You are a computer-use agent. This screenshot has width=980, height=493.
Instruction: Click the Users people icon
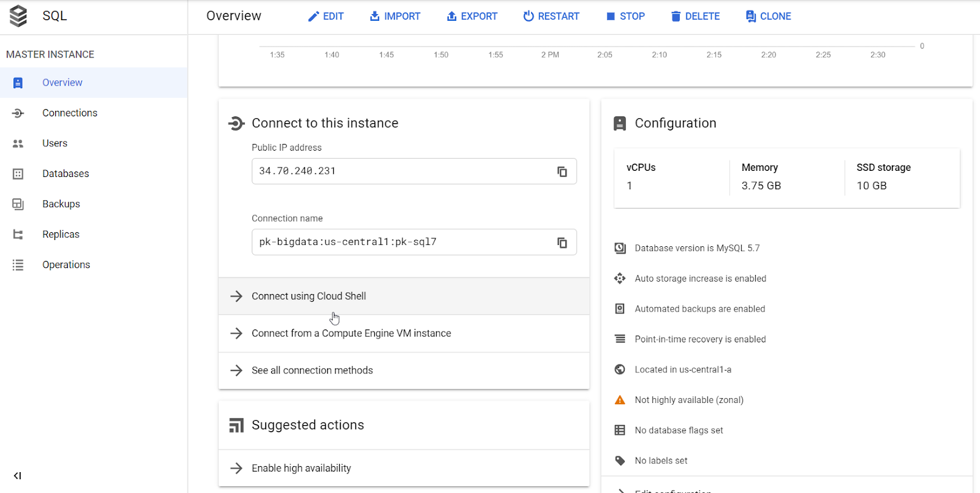point(18,143)
